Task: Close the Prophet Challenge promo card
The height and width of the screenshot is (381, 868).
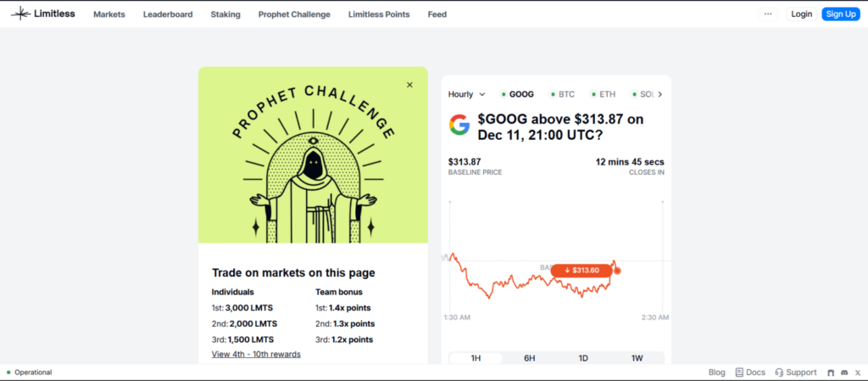Action: (x=409, y=85)
